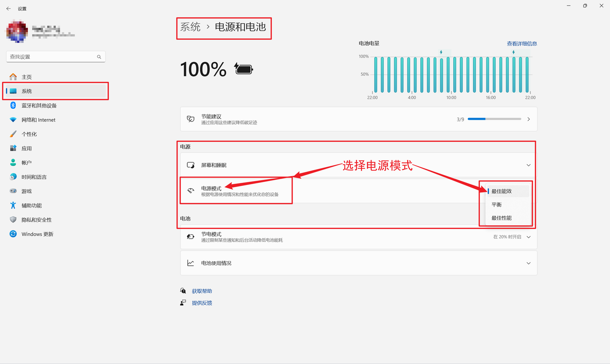Open the 节能建议 card
Screen dimensions: 610x364
click(359, 119)
